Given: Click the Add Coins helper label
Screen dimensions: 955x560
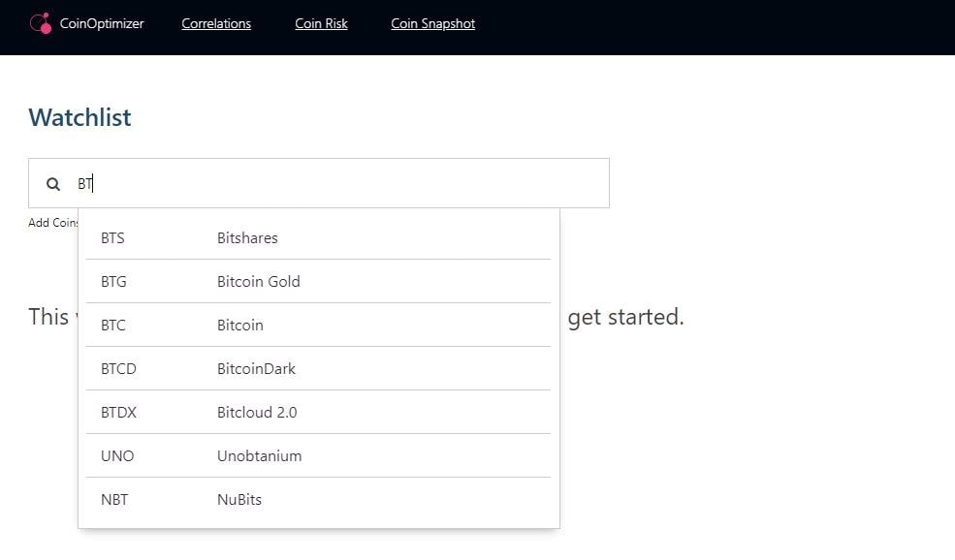Looking at the screenshot, I should tap(53, 223).
